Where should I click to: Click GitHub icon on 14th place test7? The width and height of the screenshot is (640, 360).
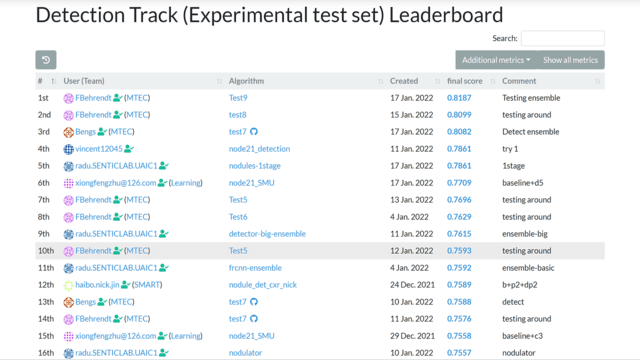(x=254, y=319)
